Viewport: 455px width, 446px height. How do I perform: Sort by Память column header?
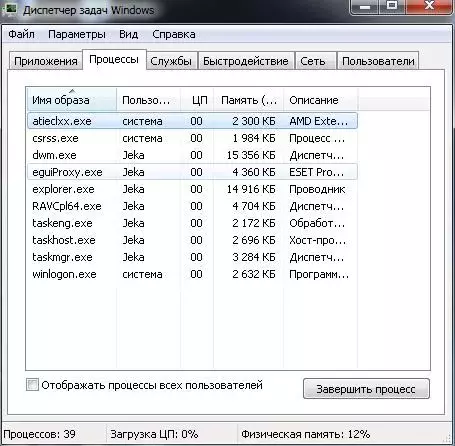(249, 99)
